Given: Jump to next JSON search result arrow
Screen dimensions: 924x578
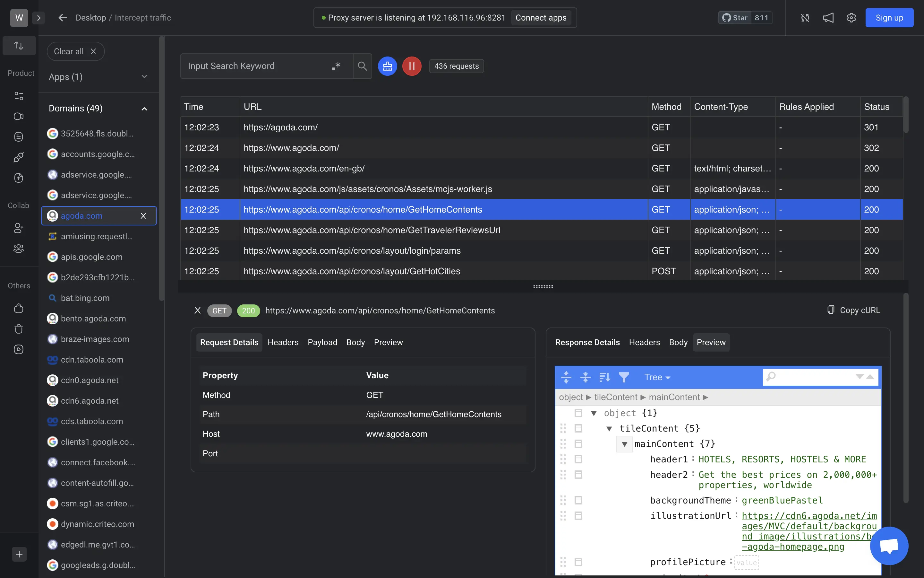Looking at the screenshot, I should pos(860,377).
